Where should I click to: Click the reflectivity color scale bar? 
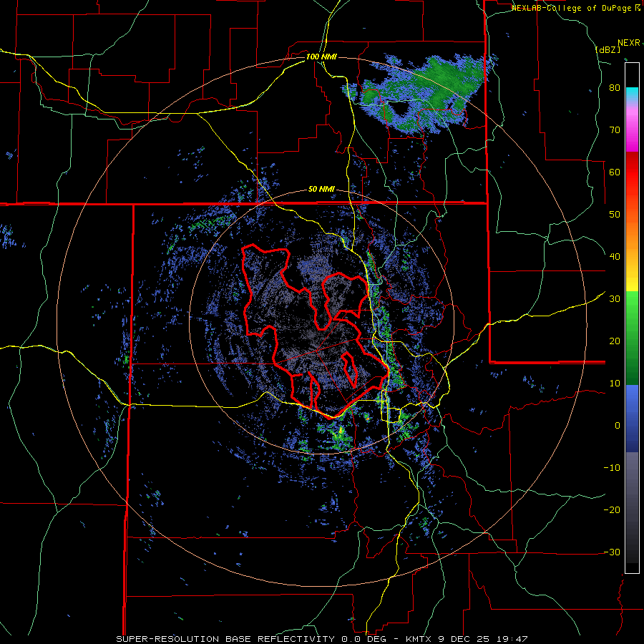click(632, 318)
